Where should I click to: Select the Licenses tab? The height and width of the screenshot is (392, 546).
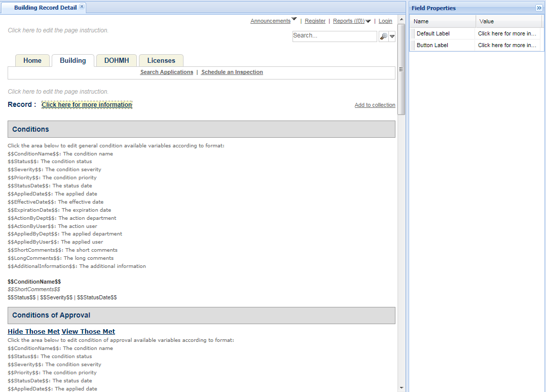tap(161, 60)
